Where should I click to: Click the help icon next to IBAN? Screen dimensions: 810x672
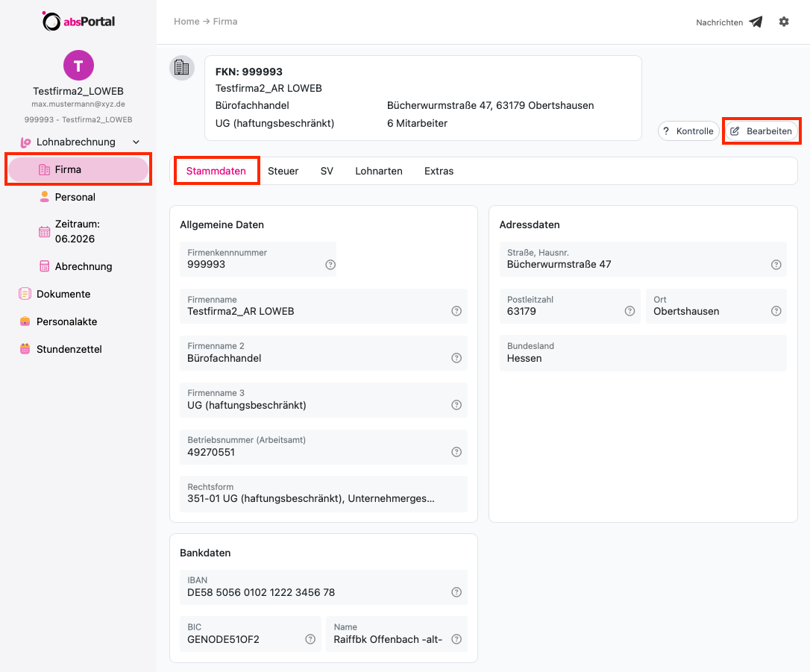tap(456, 592)
